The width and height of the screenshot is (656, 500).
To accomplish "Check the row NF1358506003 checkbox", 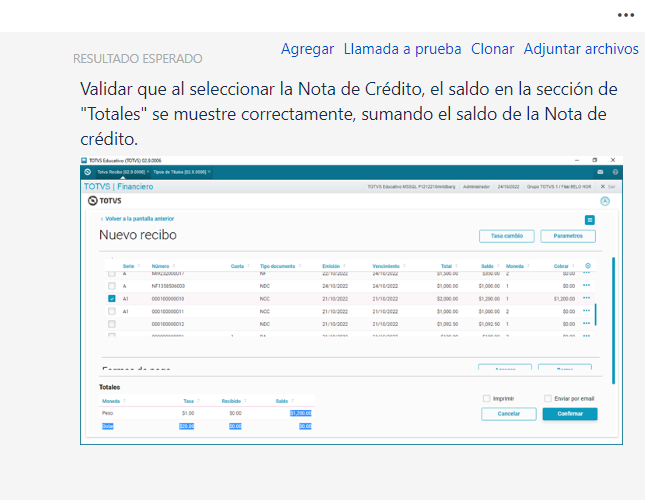I will pyautogui.click(x=111, y=286).
